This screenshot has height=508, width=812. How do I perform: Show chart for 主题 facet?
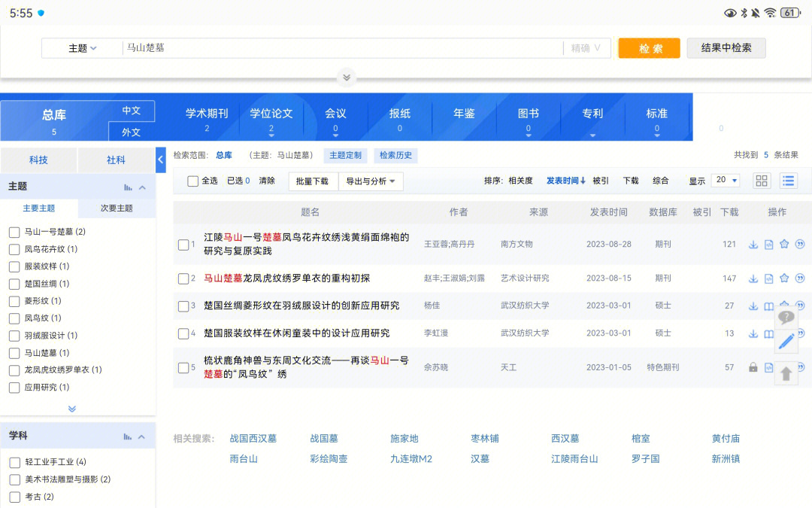click(128, 187)
